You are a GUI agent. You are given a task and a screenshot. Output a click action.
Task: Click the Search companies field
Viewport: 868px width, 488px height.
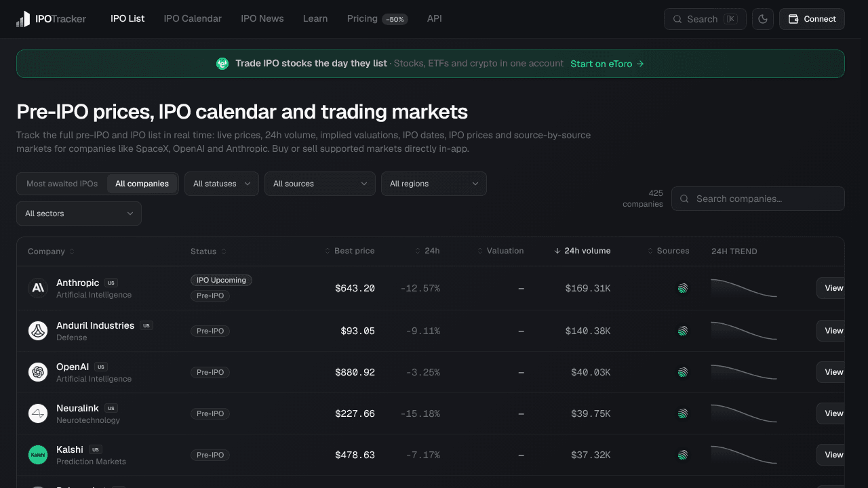coord(758,199)
